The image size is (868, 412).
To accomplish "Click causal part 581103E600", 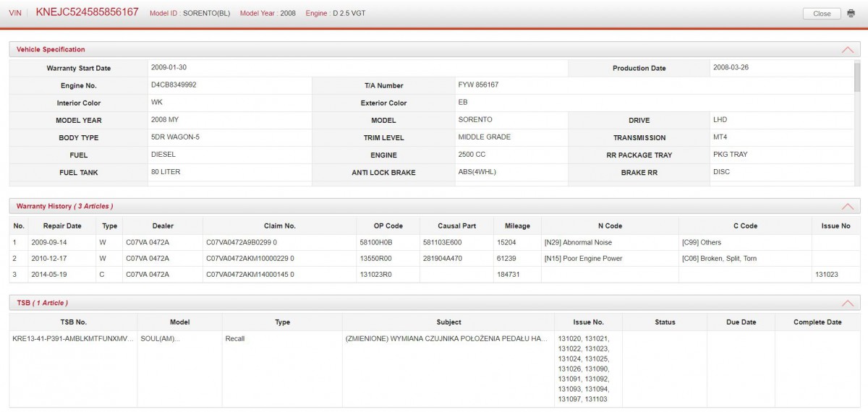I will [442, 243].
